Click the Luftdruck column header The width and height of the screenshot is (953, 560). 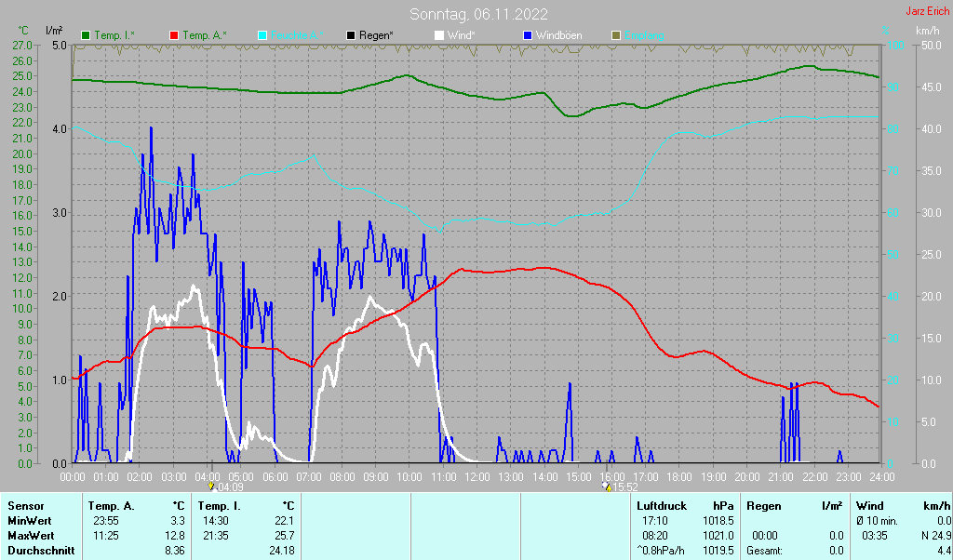click(661, 506)
